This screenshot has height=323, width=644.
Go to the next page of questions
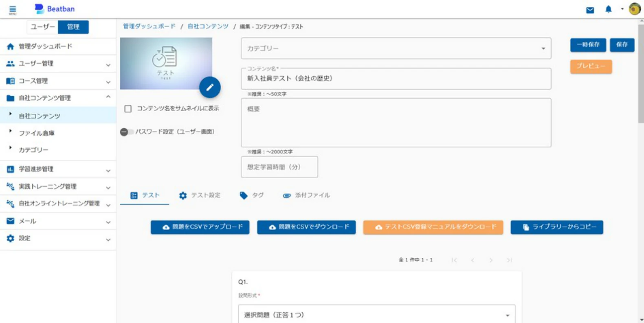[491, 260]
